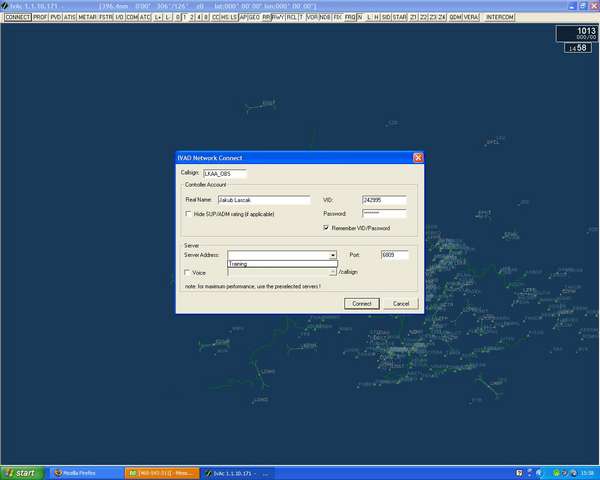Click the Z1 toolbar button
This screenshot has width=600, height=480.
tap(413, 17)
